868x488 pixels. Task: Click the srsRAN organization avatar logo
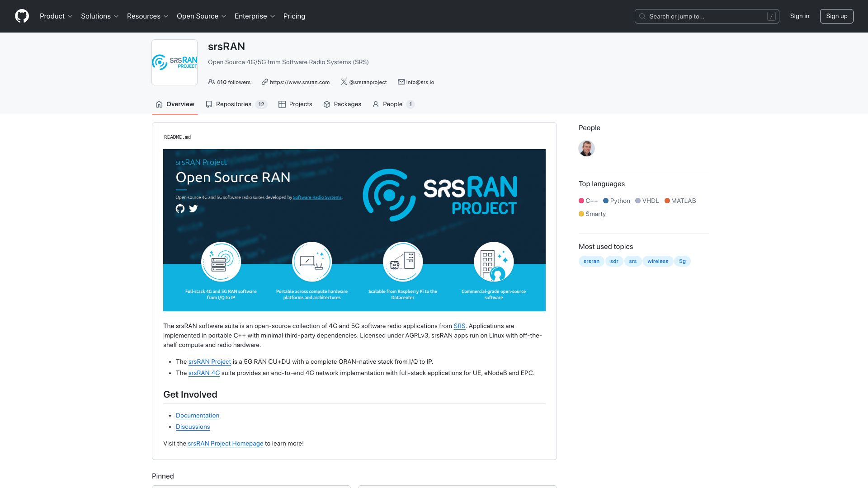point(175,62)
